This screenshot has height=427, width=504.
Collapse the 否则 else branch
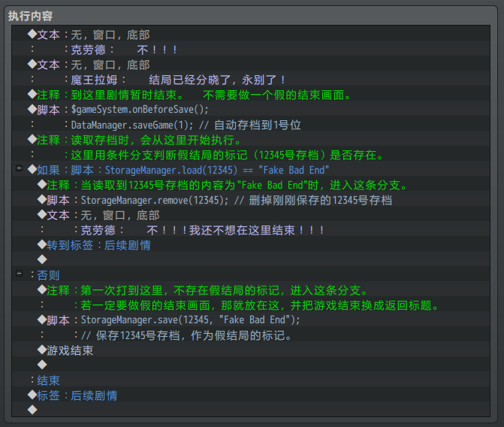point(20,274)
